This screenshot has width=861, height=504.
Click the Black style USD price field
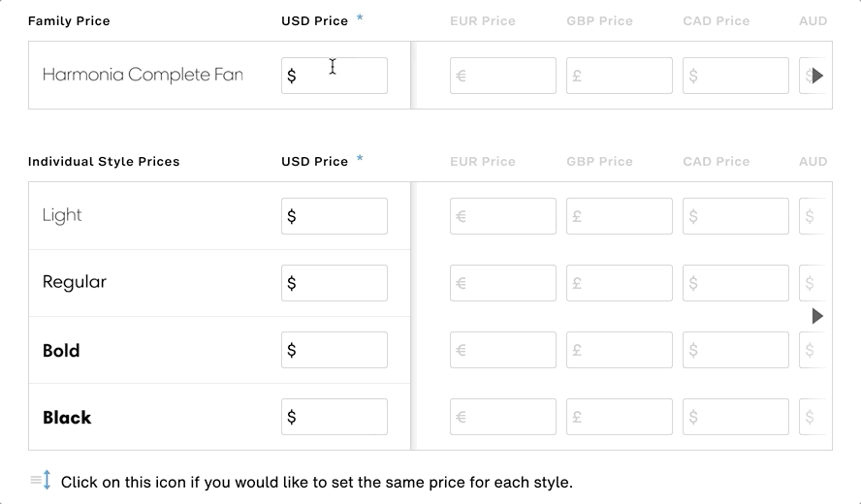[x=335, y=418]
